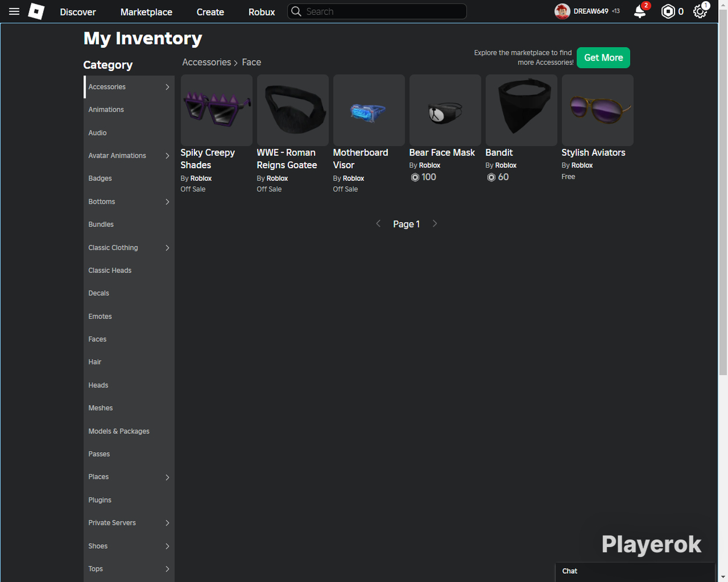Viewport: 728px width, 582px height.
Task: Click the Get More button
Action: [603, 58]
